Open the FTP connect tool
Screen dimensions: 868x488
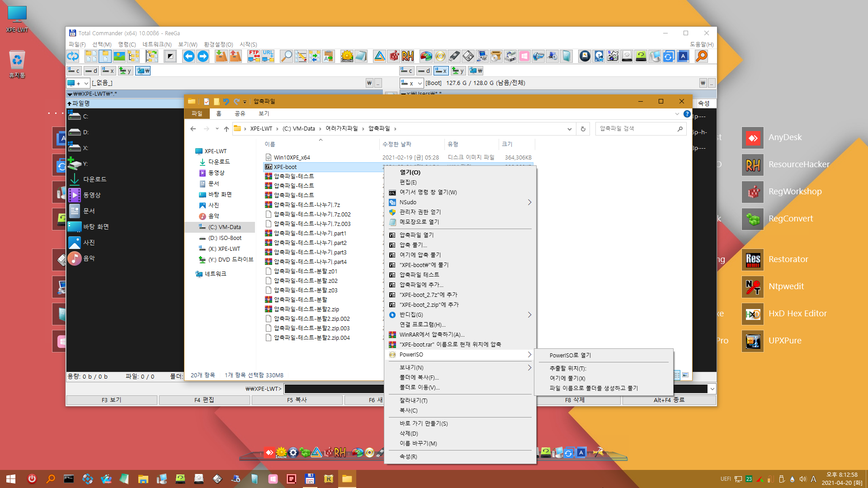pos(254,56)
